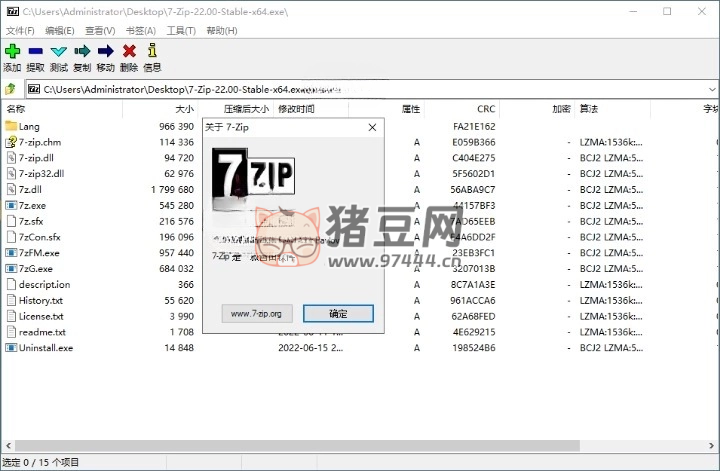Screen dimensions: 720x471
Task: Select the Uninstall.exe file entry
Action: pos(45,348)
